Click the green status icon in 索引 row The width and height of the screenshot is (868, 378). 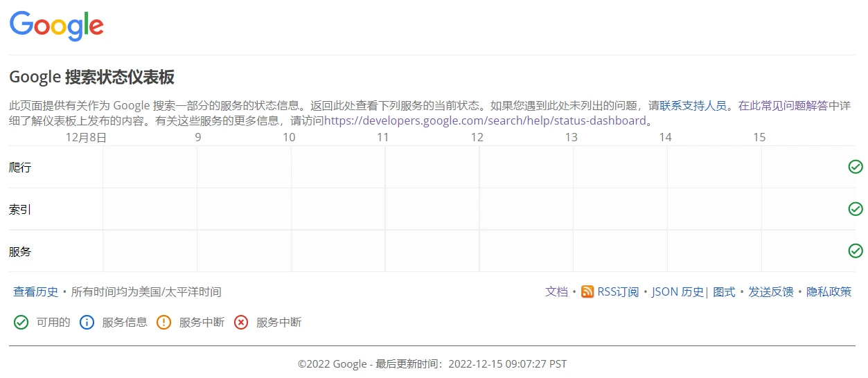pos(856,209)
